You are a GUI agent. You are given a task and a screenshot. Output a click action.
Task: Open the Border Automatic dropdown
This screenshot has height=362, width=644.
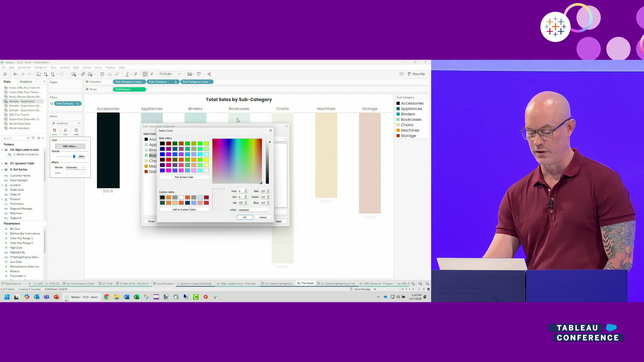(75, 167)
